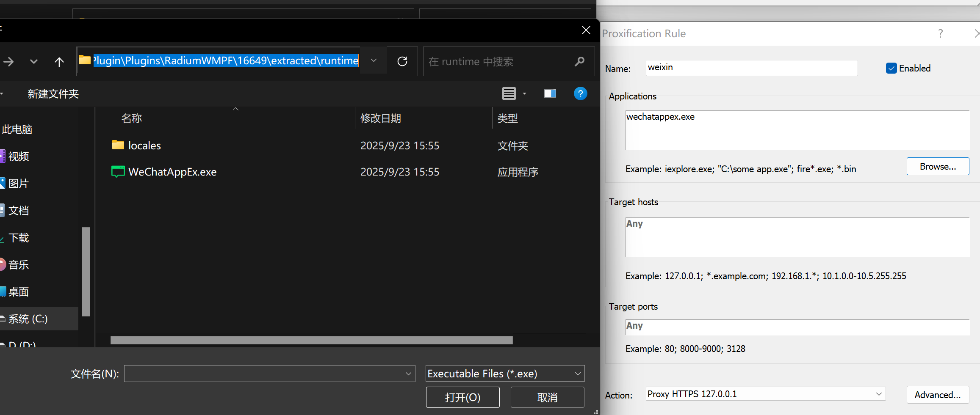Click Browse... in Proxification Rule
Image resolution: width=980 pixels, height=415 pixels.
(938, 167)
